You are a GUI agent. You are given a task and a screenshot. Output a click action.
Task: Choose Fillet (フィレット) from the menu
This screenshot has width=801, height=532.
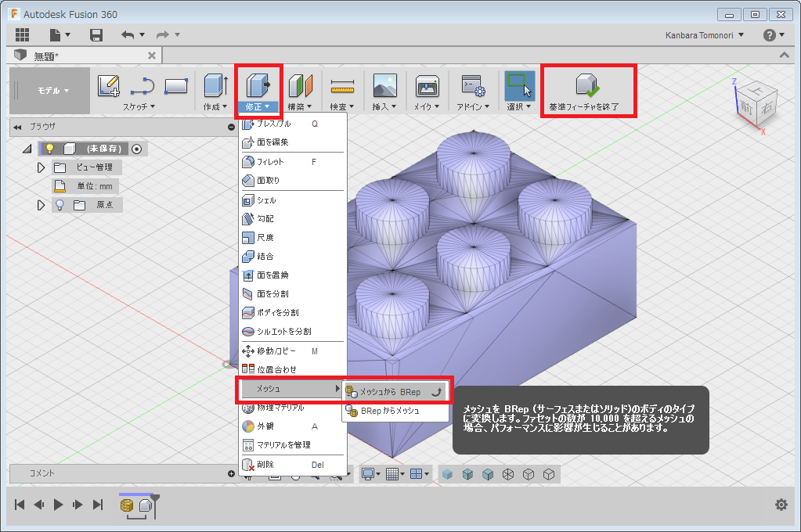tap(293, 162)
